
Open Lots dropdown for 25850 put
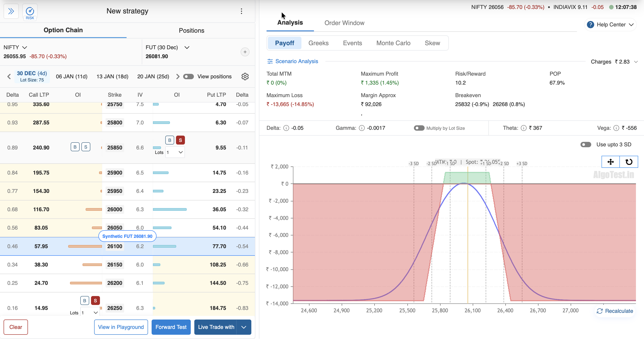coord(175,152)
